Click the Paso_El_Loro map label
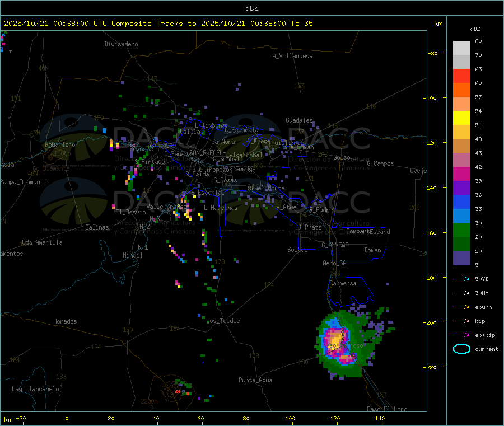This screenshot has width=504, height=426. pos(387,409)
